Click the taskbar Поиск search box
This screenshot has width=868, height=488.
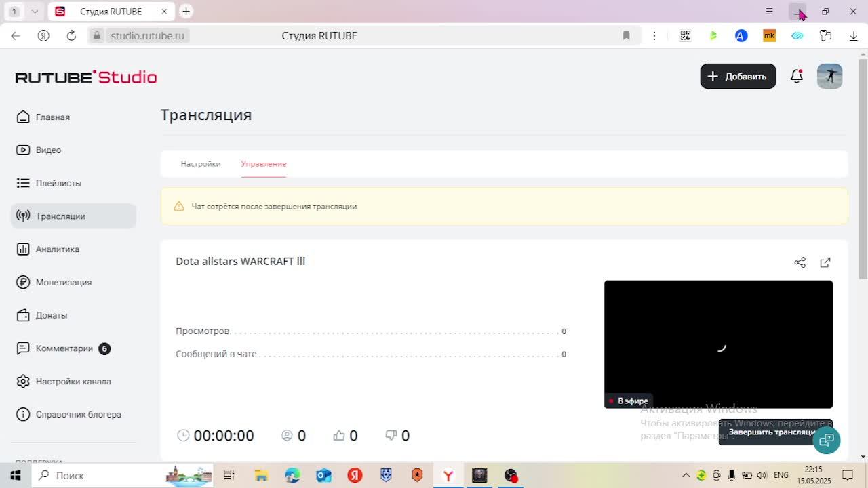point(122,475)
